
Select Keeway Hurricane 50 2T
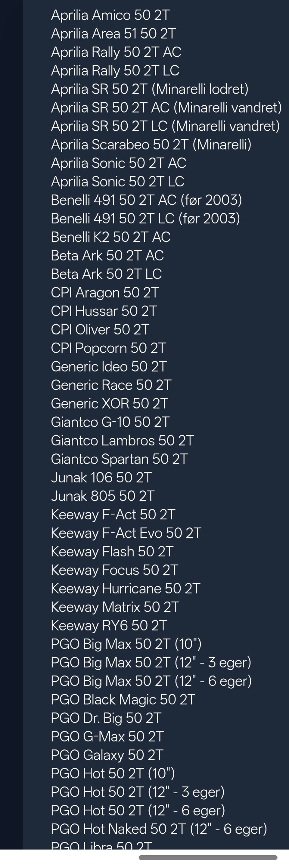125,589
